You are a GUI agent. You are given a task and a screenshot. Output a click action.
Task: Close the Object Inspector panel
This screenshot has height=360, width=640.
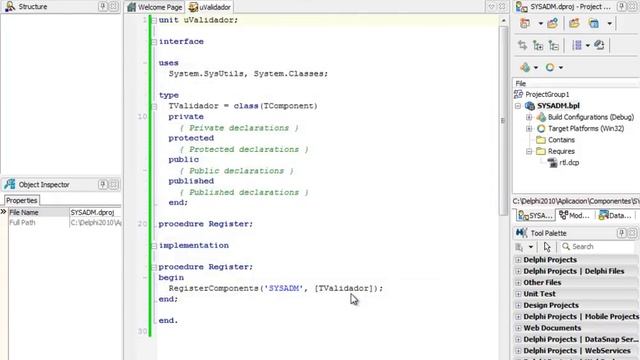coord(114,184)
